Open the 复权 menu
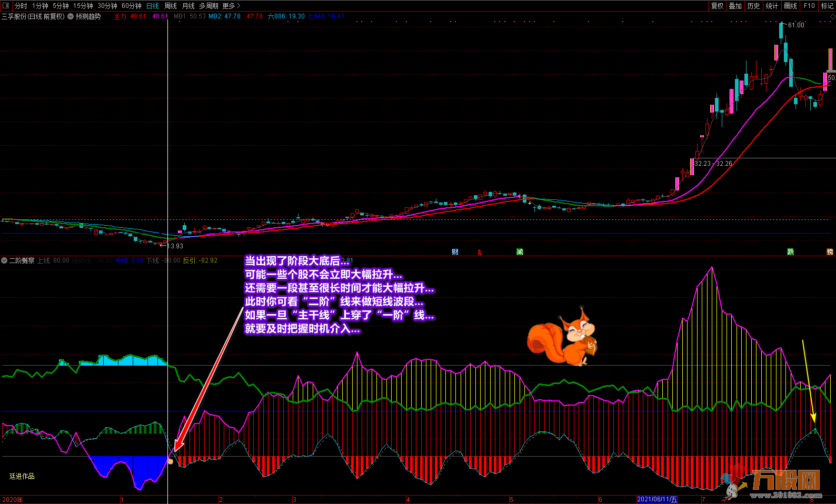This screenshot has height=504, width=836. click(717, 6)
